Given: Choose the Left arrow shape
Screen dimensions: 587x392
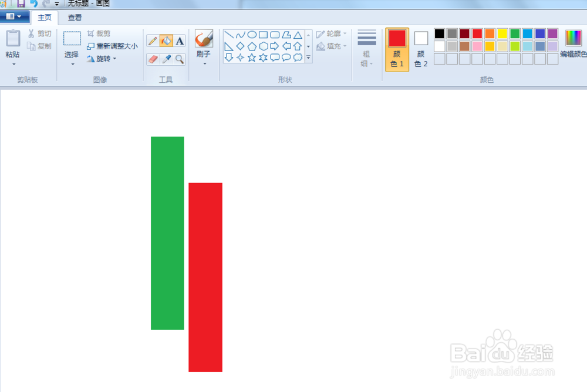Looking at the screenshot, I should click(x=286, y=46).
